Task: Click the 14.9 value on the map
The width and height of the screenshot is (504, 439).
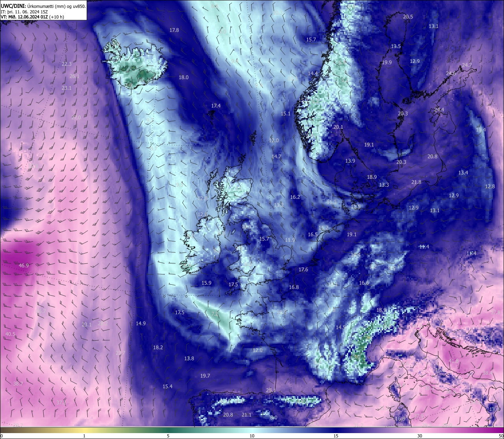Action: point(141,324)
